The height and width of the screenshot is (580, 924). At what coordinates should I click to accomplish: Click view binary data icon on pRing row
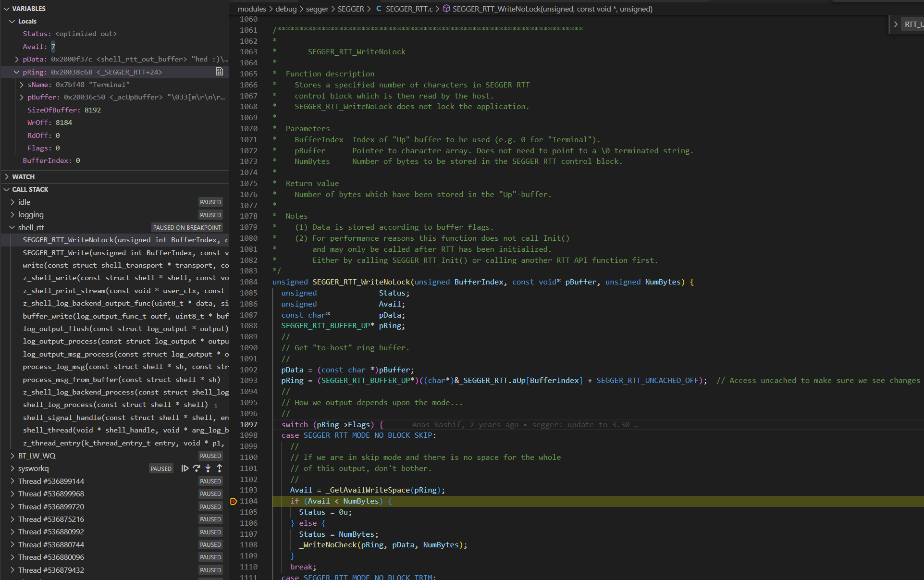tap(220, 72)
